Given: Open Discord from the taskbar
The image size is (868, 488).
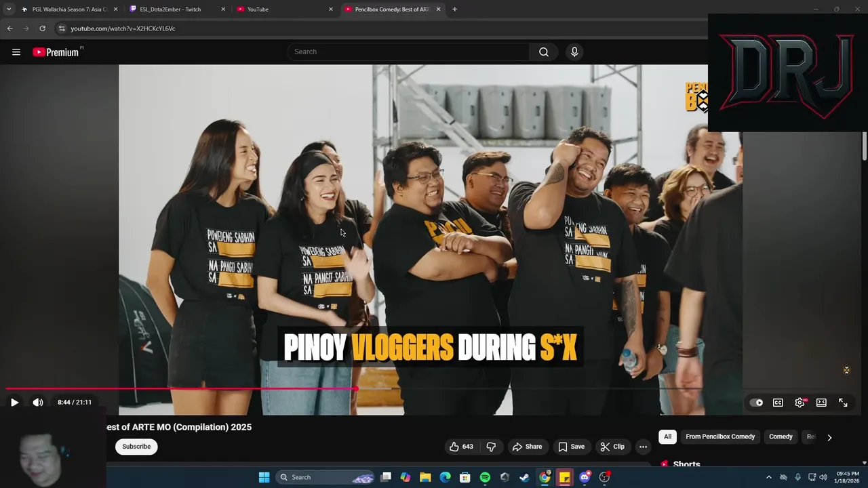Looking at the screenshot, I should 585,477.
